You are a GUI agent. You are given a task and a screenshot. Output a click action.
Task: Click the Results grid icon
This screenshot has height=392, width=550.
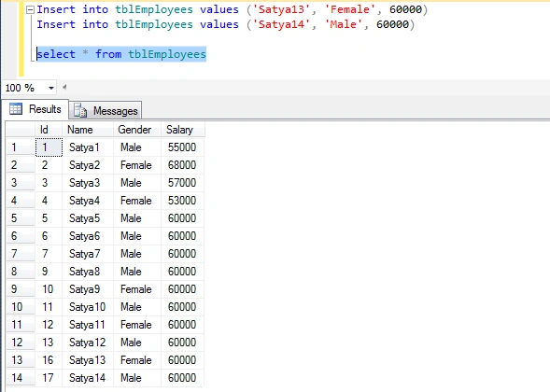(16, 109)
